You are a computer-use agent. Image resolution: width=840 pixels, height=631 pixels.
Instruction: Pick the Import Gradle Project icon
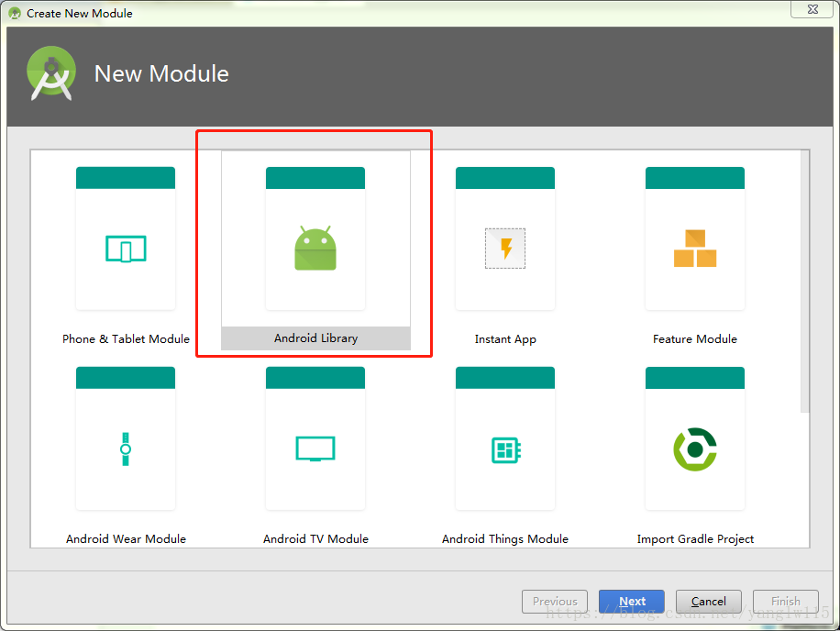(x=695, y=449)
